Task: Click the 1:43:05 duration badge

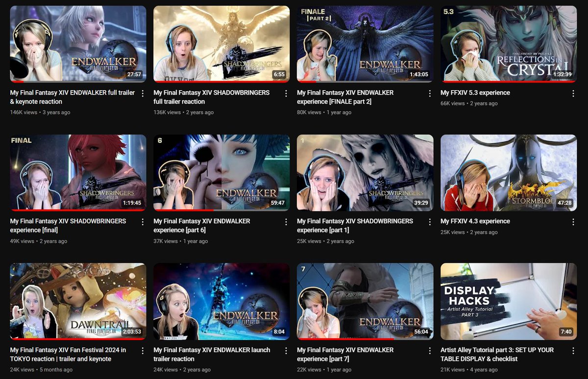Action: point(419,75)
